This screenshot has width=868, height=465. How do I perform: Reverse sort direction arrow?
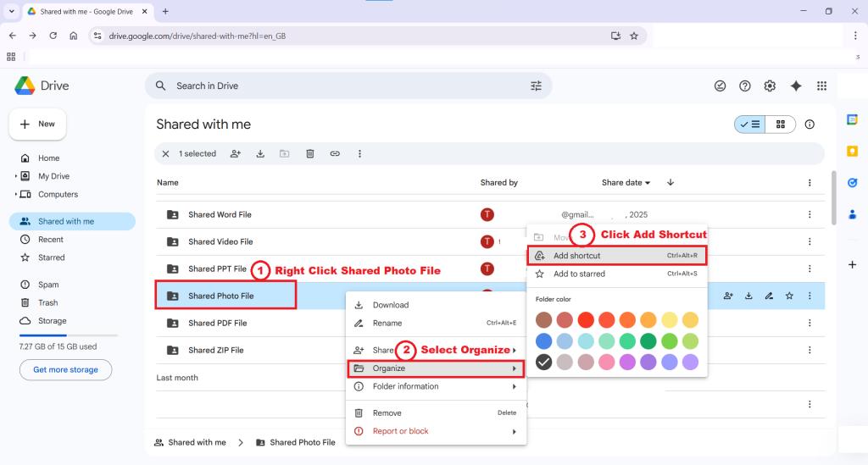670,183
